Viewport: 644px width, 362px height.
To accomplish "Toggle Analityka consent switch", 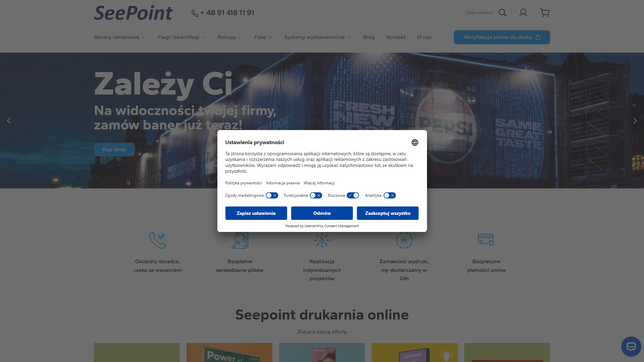I will click(x=390, y=195).
